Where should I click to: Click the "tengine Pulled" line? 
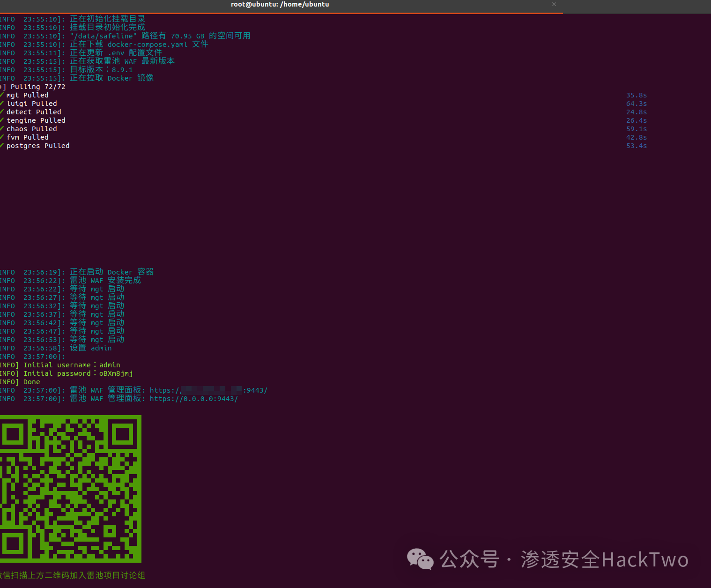[x=36, y=120]
